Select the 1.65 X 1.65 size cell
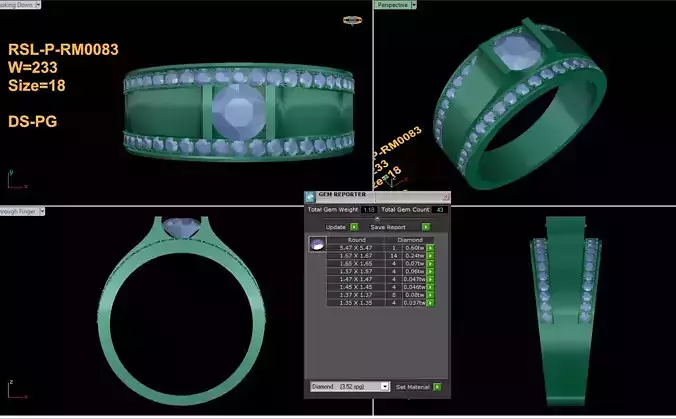This screenshot has width=676, height=419. 356,263
